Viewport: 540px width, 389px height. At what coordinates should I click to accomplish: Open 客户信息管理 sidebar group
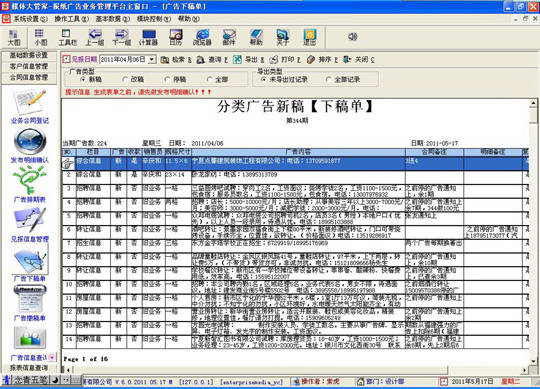(29, 66)
